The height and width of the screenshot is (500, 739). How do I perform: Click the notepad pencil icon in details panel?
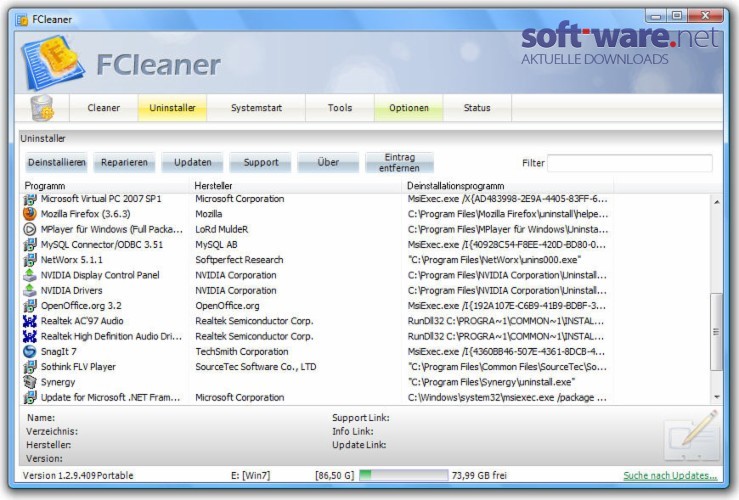(x=692, y=435)
